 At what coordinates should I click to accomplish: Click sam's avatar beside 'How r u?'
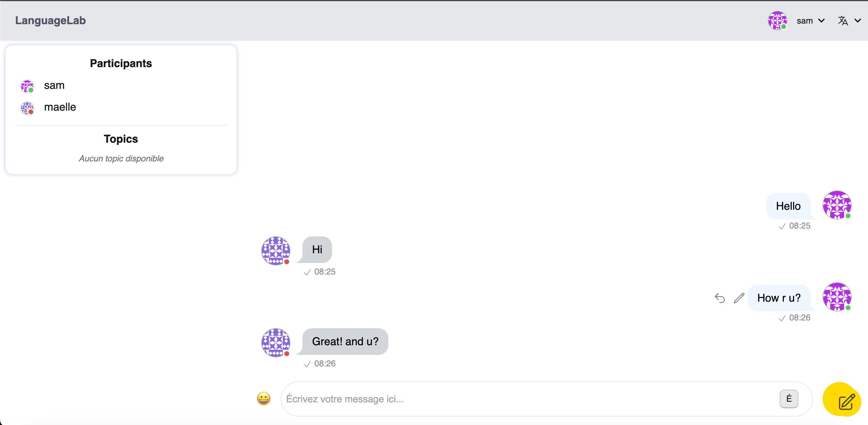[x=837, y=297]
